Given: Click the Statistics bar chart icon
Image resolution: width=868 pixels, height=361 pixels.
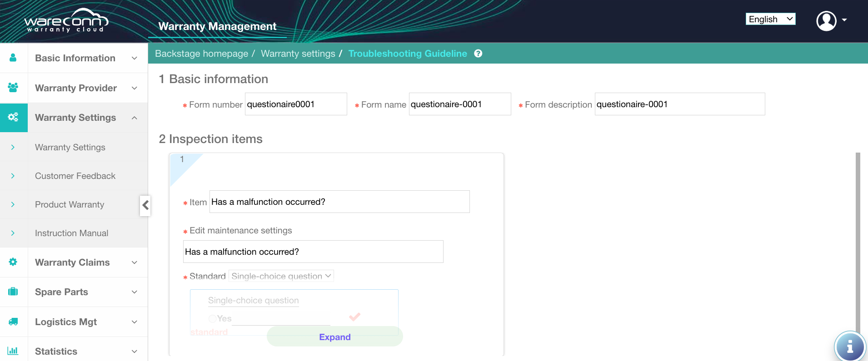Looking at the screenshot, I should tap(13, 351).
